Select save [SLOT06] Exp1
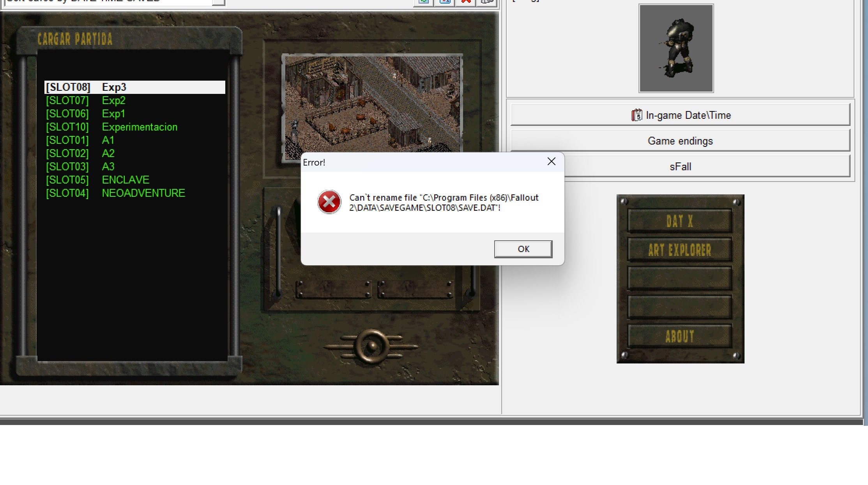The width and height of the screenshot is (868, 485). (135, 114)
